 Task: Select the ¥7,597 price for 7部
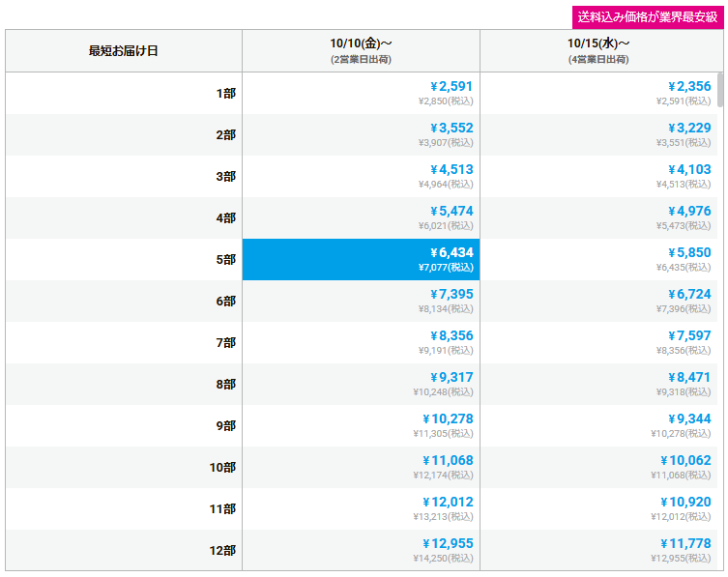(x=597, y=342)
